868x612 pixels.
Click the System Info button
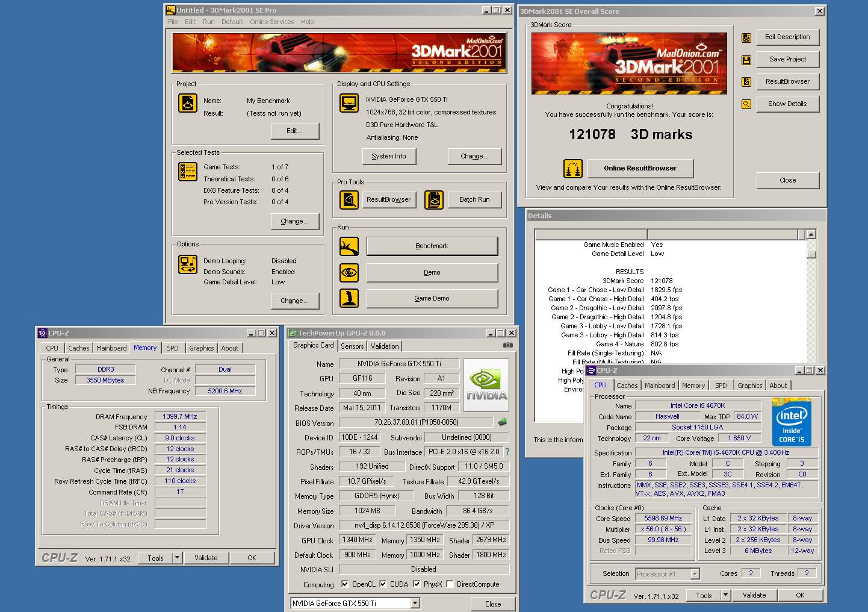click(389, 157)
